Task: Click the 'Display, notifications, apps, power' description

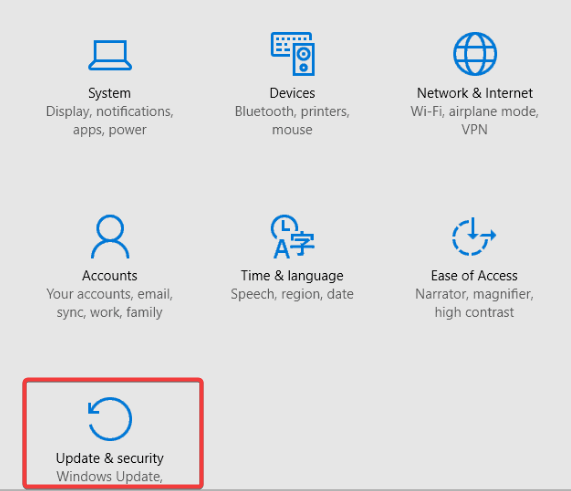Action: [110, 121]
